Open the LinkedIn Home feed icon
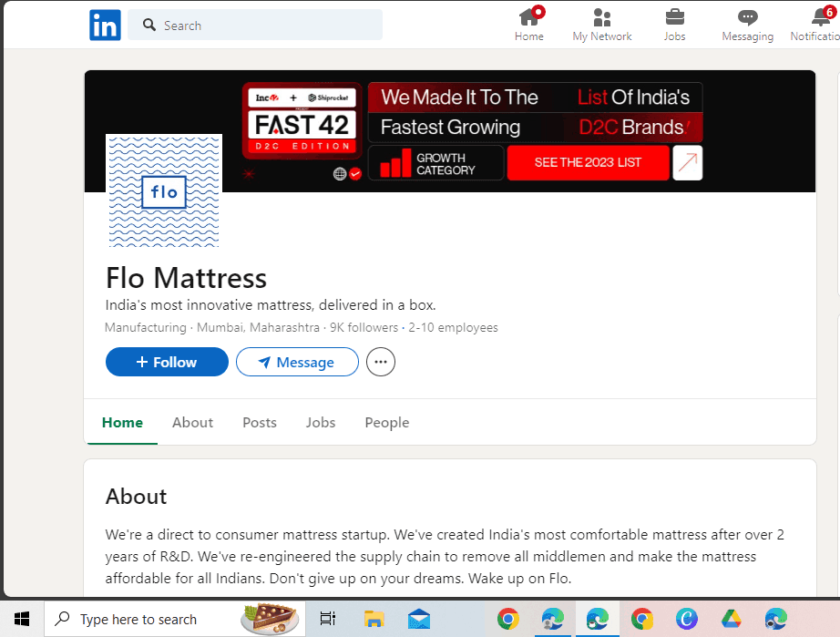Image resolution: width=840 pixels, height=637 pixels. pyautogui.click(x=529, y=18)
